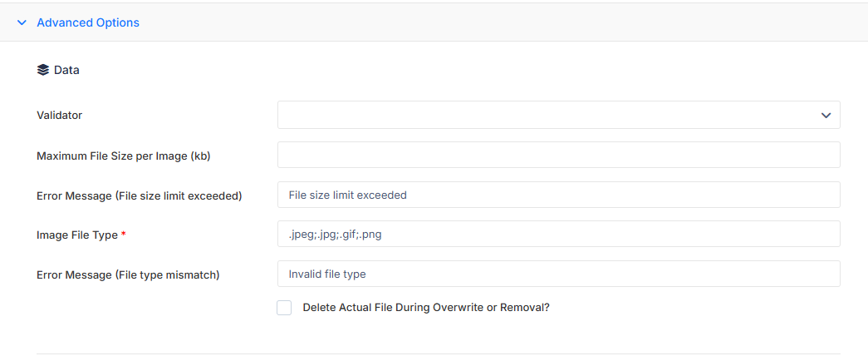Enable Delete Actual File During Overwrite checkbox
Image resolution: width=868 pixels, height=356 pixels.
[x=284, y=308]
